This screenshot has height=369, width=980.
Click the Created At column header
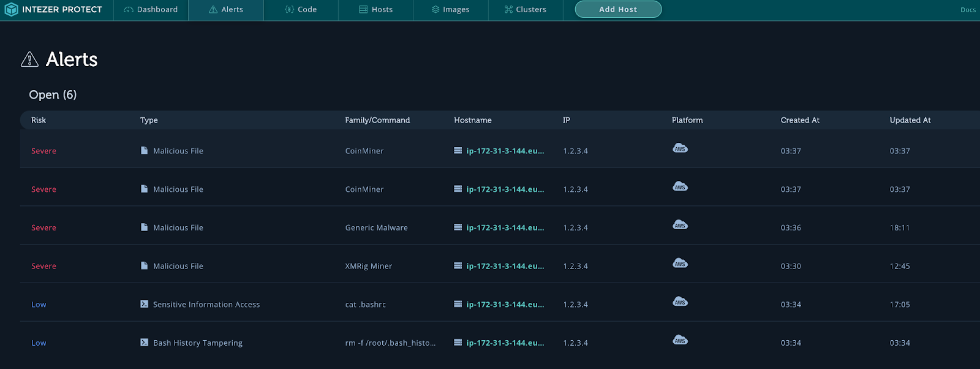point(800,120)
